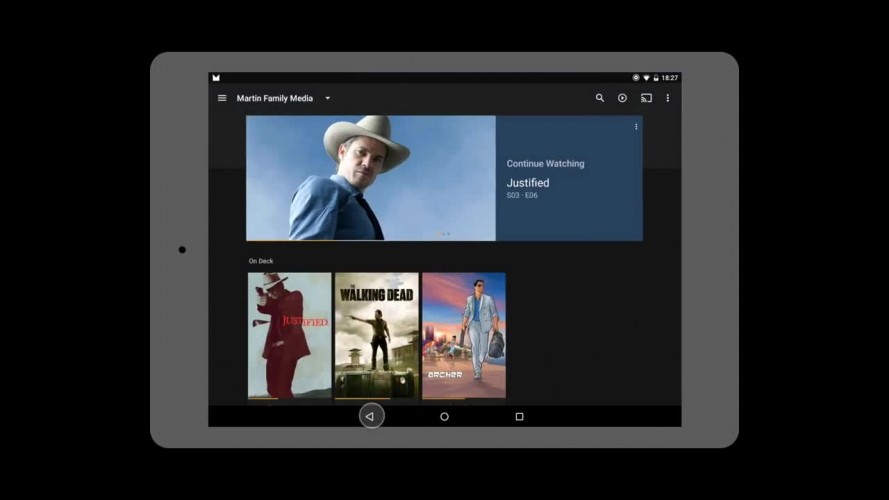Image resolution: width=889 pixels, height=500 pixels.
Task: Select the Justified hero banner image
Action: [x=371, y=178]
